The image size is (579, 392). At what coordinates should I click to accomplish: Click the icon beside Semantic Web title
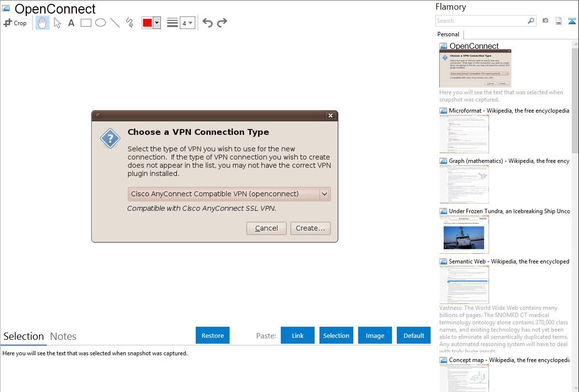(x=443, y=261)
